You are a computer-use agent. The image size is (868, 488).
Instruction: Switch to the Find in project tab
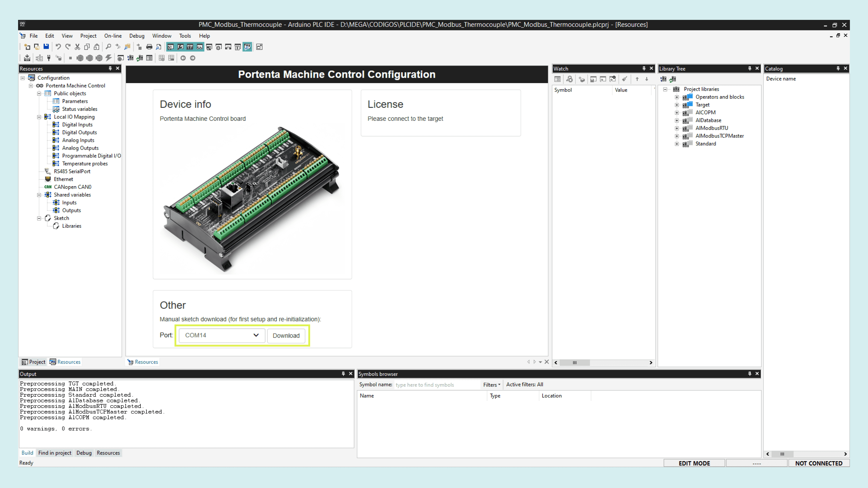pyautogui.click(x=55, y=453)
